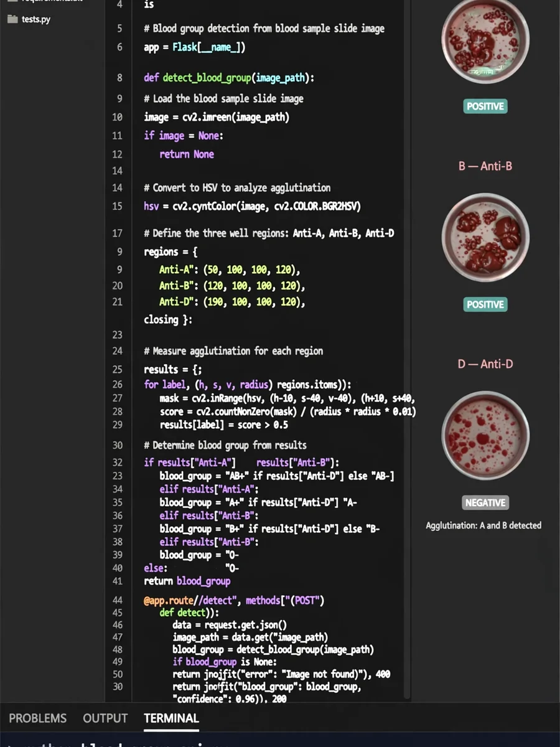Open the Anti-B blood well thumbnail
This screenshot has height=747, width=560.
485,237
